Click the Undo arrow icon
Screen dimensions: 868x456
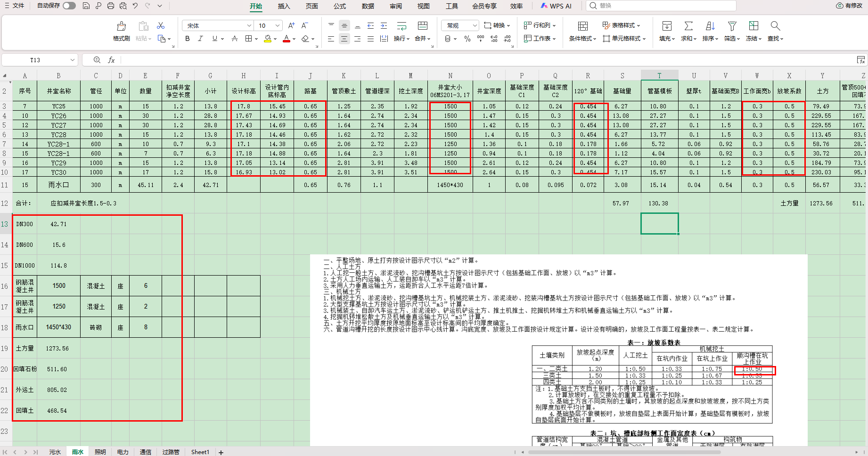pyautogui.click(x=135, y=6)
